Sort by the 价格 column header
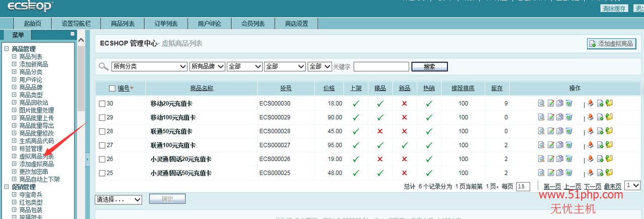Screen dimensions: 644x219 tap(329, 88)
